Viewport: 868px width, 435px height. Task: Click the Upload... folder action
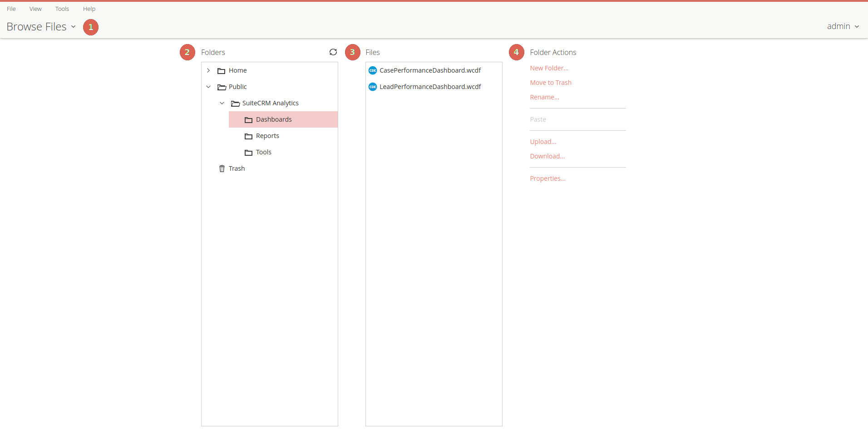[x=543, y=142]
